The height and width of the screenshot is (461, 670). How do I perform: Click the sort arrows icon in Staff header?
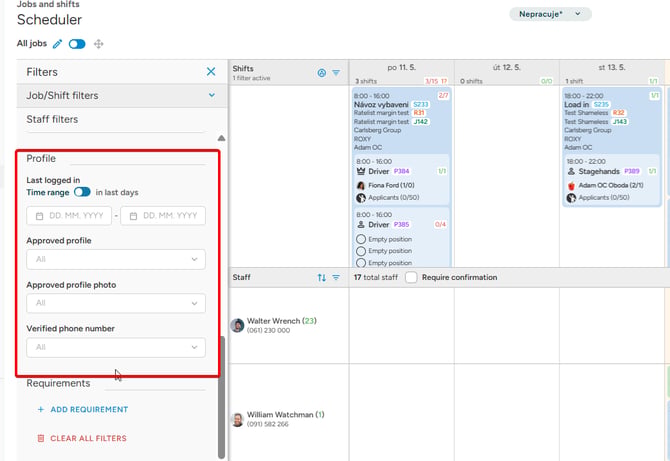(x=322, y=278)
